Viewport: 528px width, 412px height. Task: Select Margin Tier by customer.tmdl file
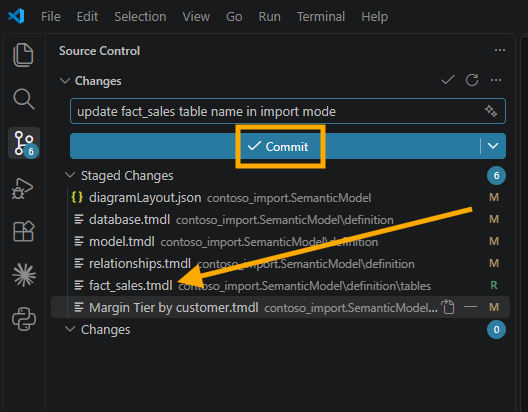click(x=280, y=307)
